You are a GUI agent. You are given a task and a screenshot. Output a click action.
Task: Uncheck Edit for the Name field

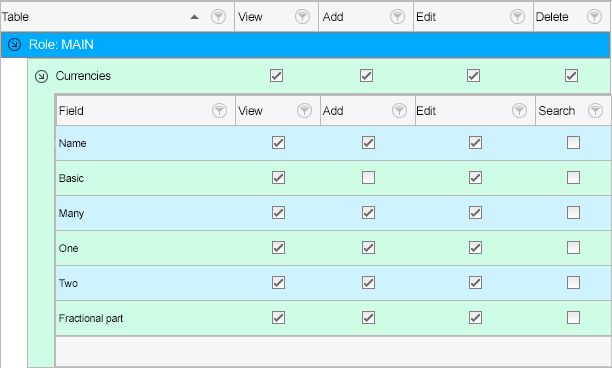(475, 142)
